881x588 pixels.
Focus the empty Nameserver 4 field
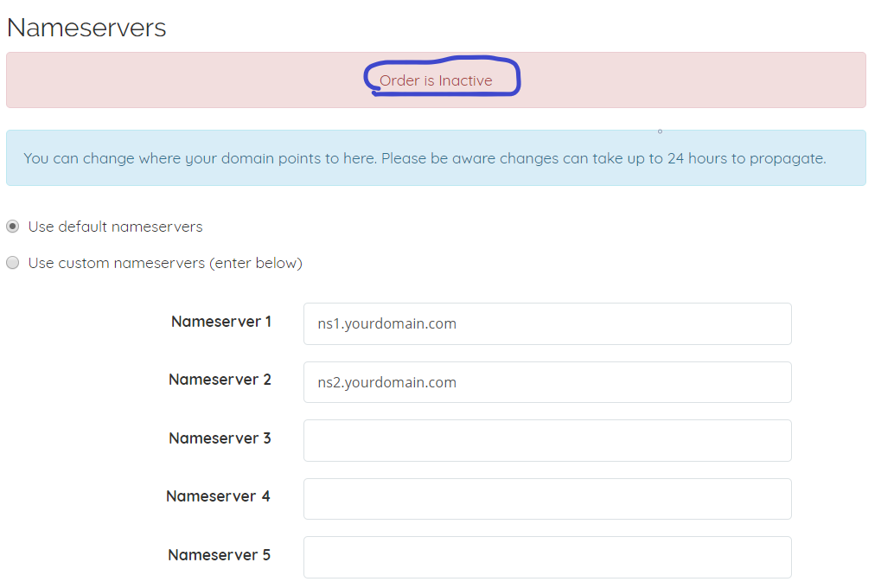pos(547,499)
